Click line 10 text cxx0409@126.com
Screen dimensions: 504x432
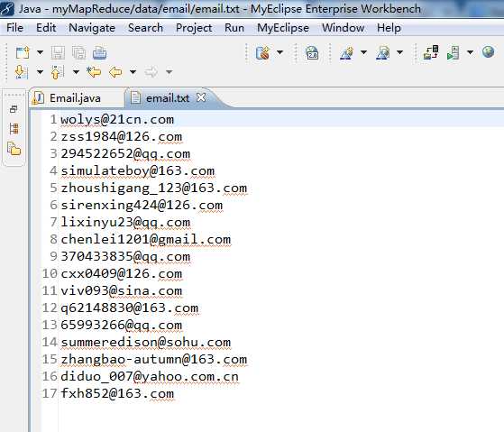pyautogui.click(x=121, y=274)
